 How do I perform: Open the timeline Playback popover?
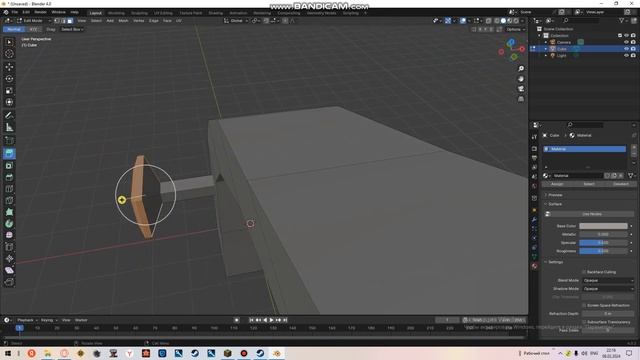[x=27, y=320]
